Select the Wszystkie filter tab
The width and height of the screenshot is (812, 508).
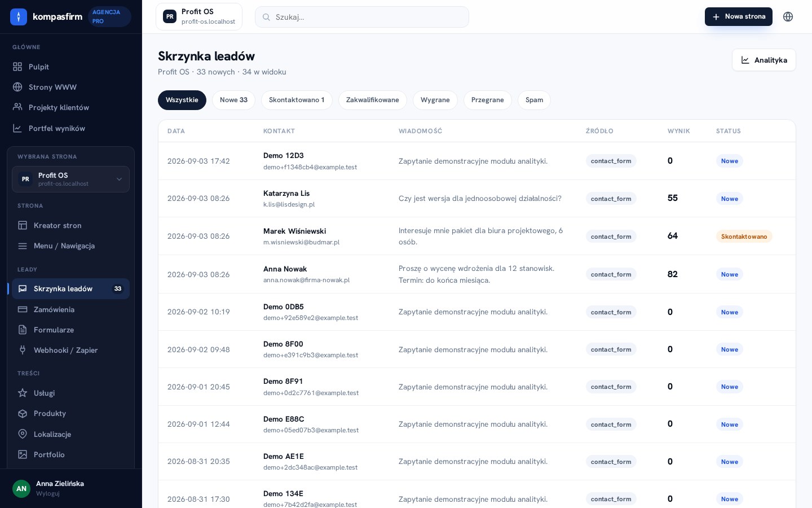182,100
